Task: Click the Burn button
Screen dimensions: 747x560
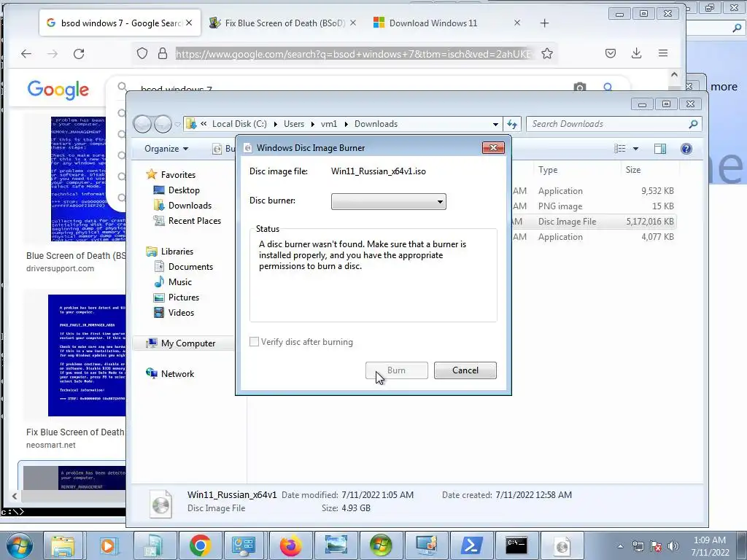Action: [x=396, y=370]
